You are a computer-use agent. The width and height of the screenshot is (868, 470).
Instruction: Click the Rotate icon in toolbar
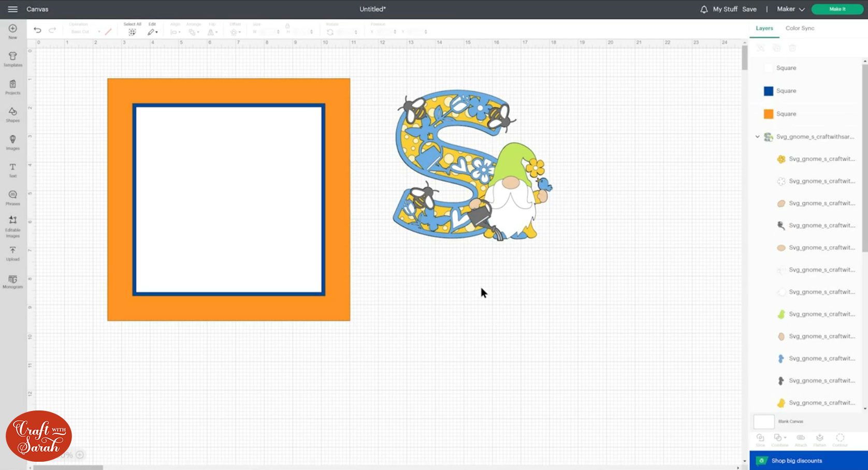pos(330,32)
